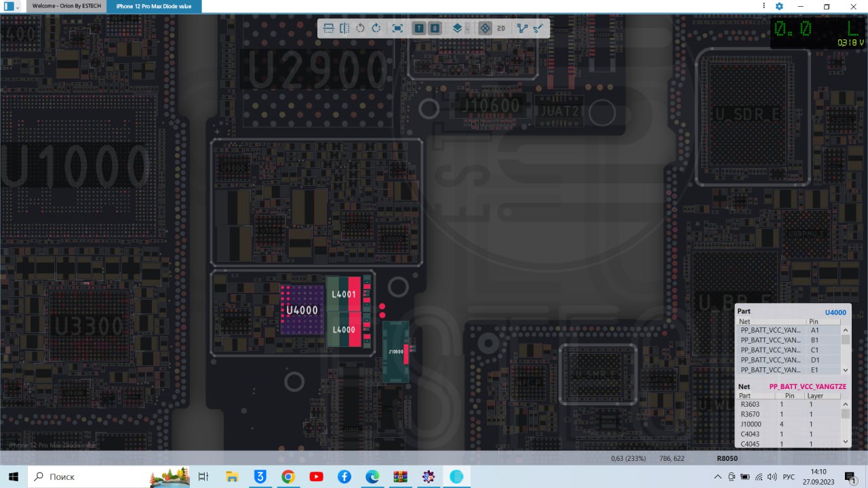Fit board to screen icon
Image resolution: width=868 pixels, height=488 pixels.
coord(397,28)
